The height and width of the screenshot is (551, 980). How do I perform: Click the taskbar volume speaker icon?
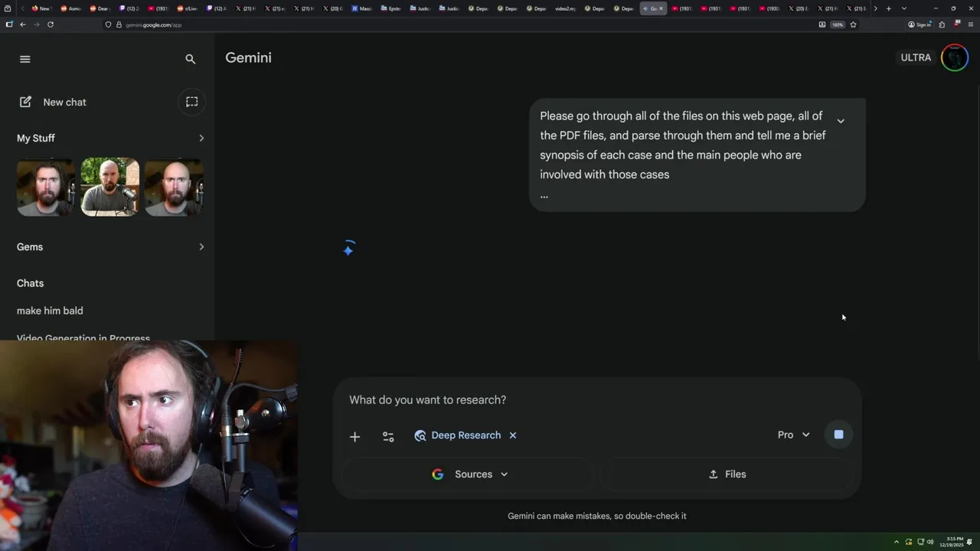coord(930,542)
